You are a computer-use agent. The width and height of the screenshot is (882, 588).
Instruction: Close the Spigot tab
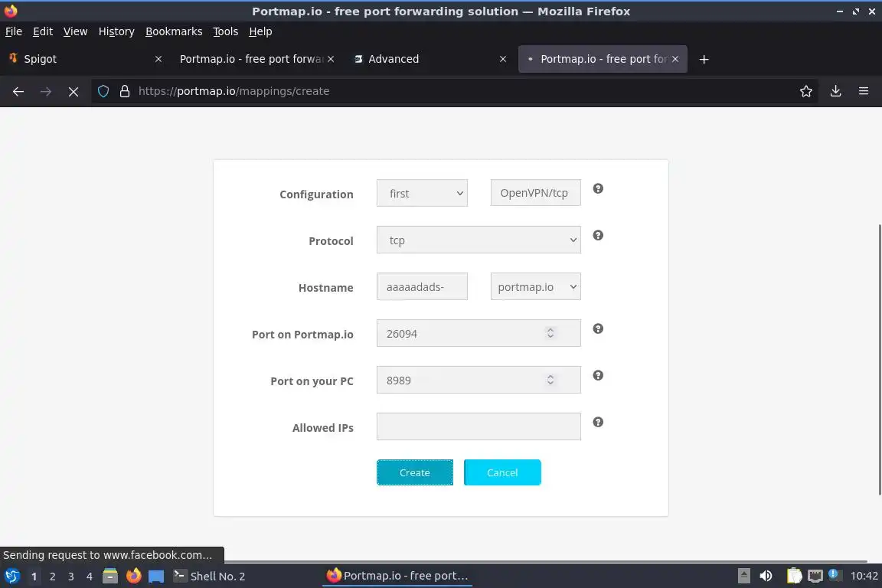point(158,59)
